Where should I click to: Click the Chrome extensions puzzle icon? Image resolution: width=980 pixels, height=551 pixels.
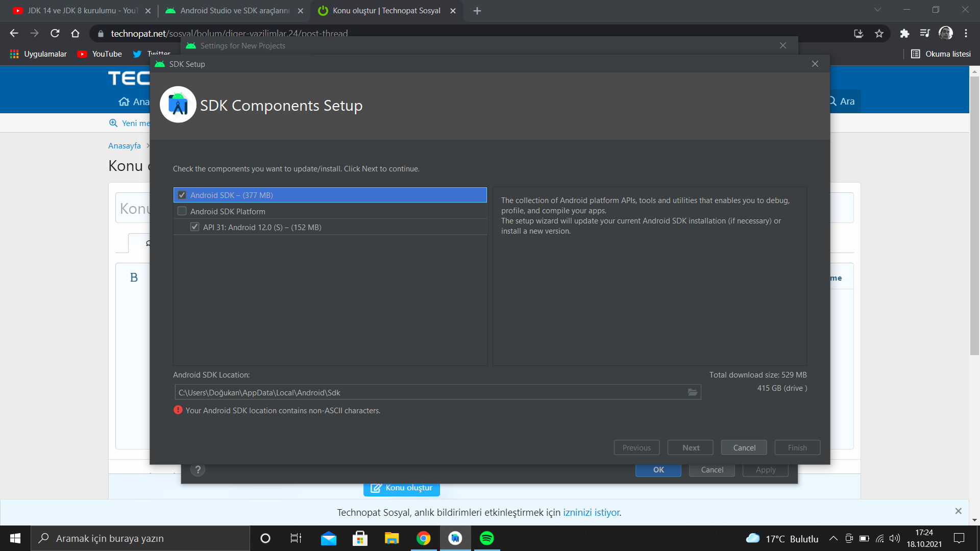click(x=904, y=34)
